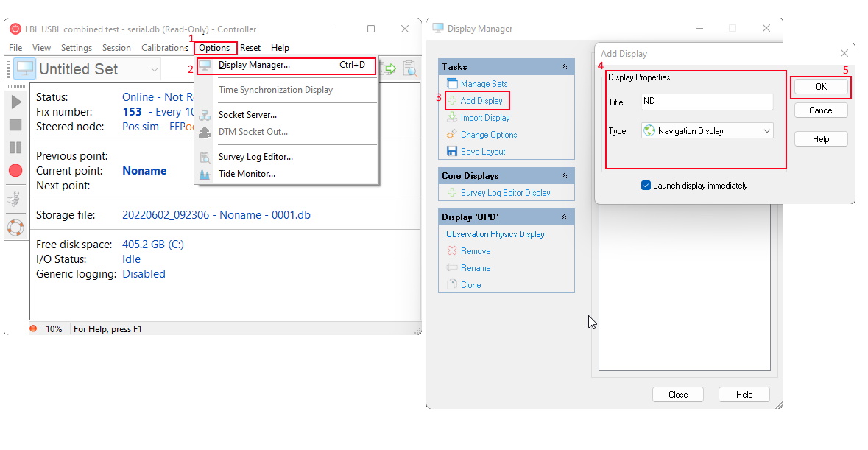Image resolution: width=868 pixels, height=450 pixels.
Task: Click the Display Manager menu entry icon
Action: (205, 66)
